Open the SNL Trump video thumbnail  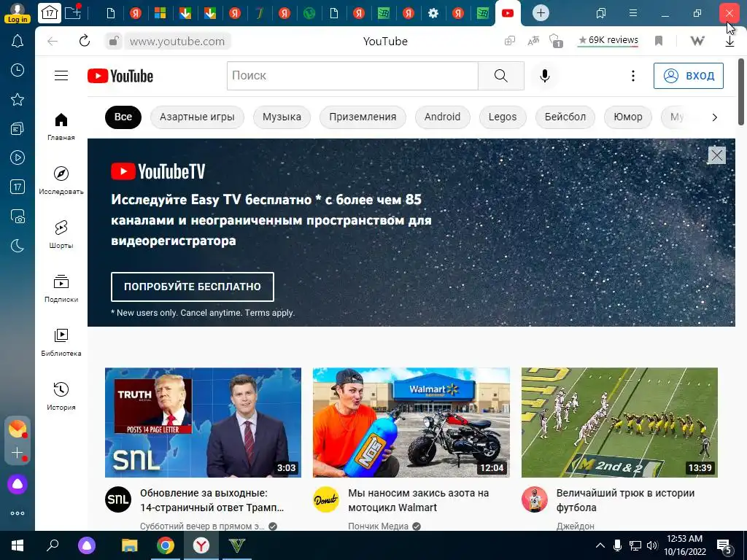pos(203,422)
